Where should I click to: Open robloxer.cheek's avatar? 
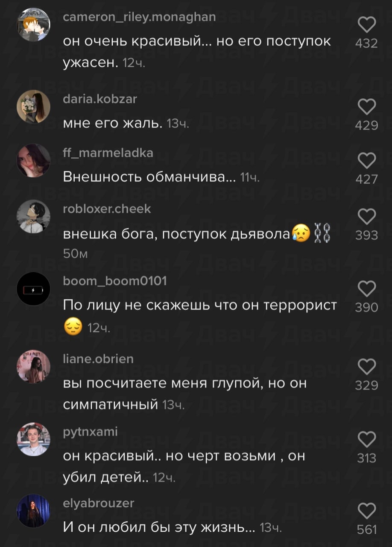tap(33, 217)
